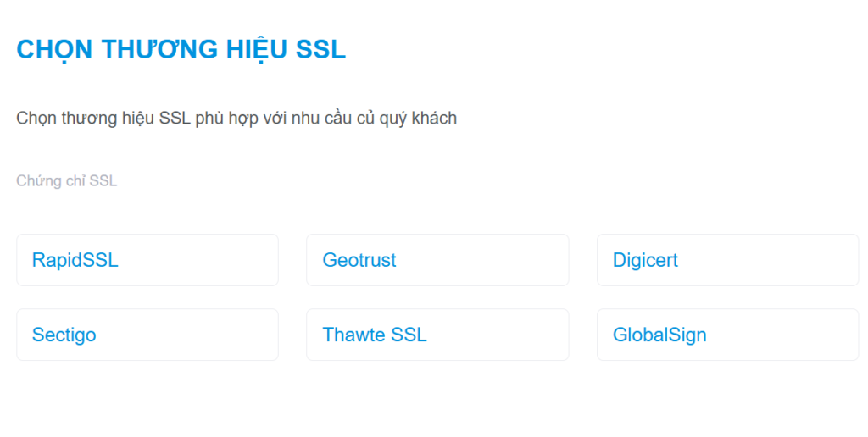Click the description sentence below the heading
Viewport: 868px width, 437px height.
coord(236,119)
